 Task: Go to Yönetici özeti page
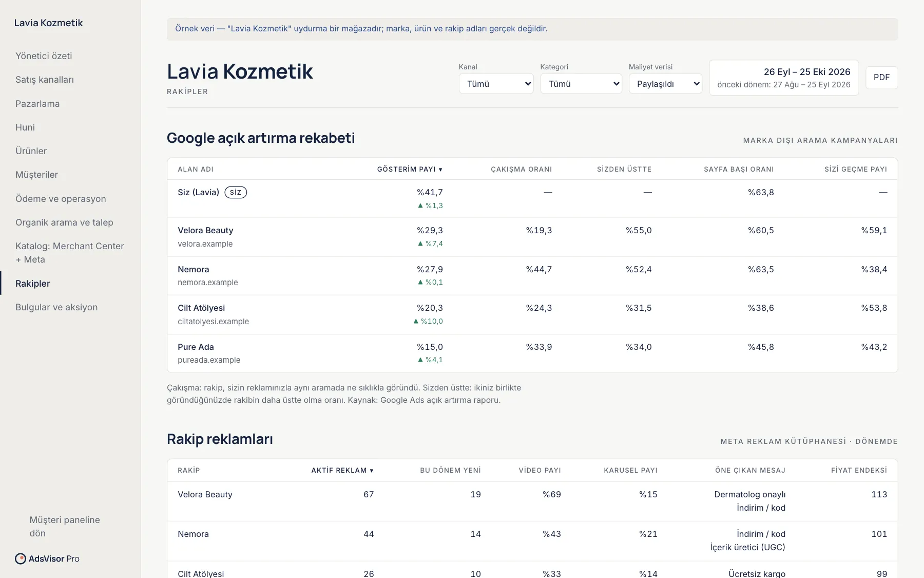(x=44, y=56)
